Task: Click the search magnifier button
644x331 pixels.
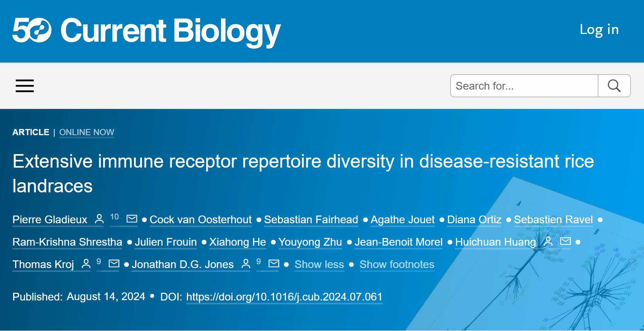Action: pyautogui.click(x=614, y=86)
